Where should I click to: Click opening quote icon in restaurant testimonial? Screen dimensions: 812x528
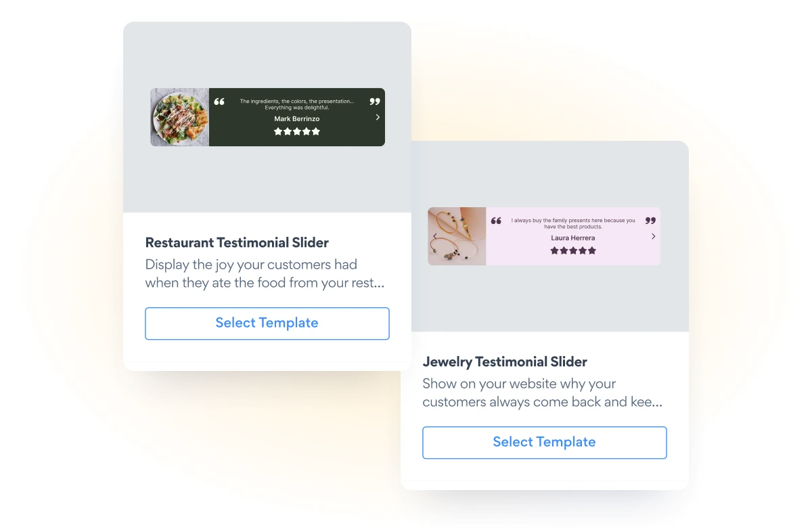(x=219, y=102)
